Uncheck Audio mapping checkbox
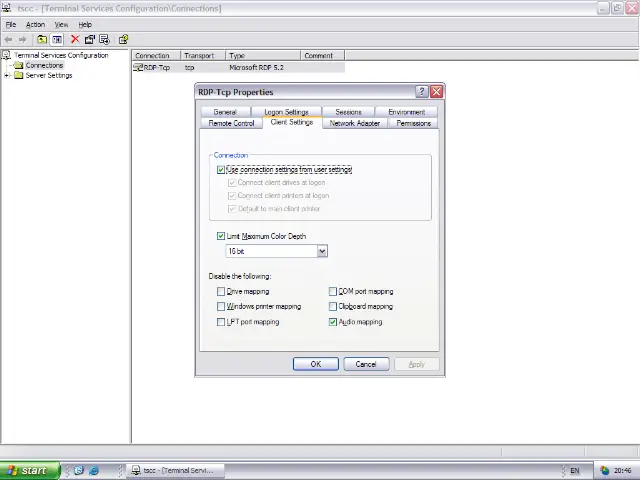Image resolution: width=640 pixels, height=480 pixels. coord(333,322)
